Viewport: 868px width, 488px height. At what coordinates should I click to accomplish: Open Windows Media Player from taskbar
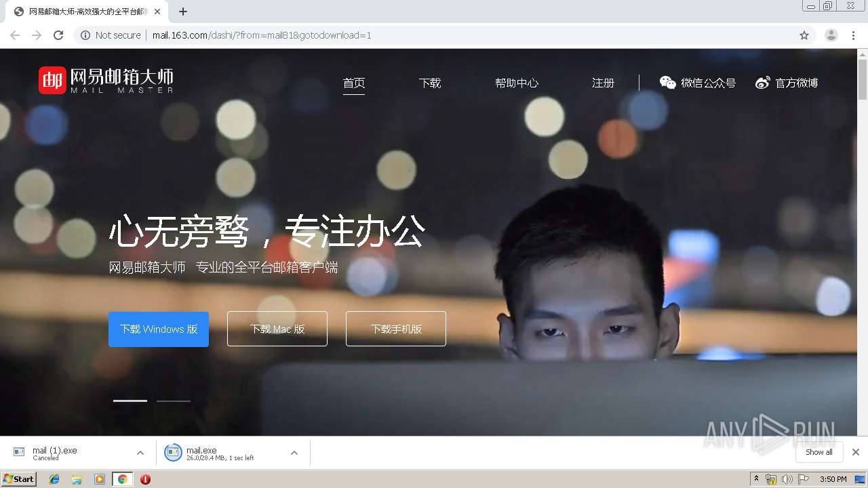tap(100, 479)
